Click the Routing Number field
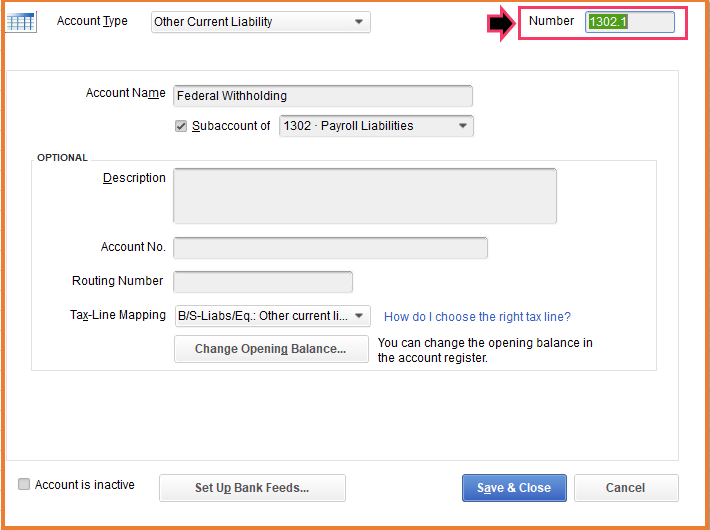The height and width of the screenshot is (530, 710). click(x=263, y=282)
